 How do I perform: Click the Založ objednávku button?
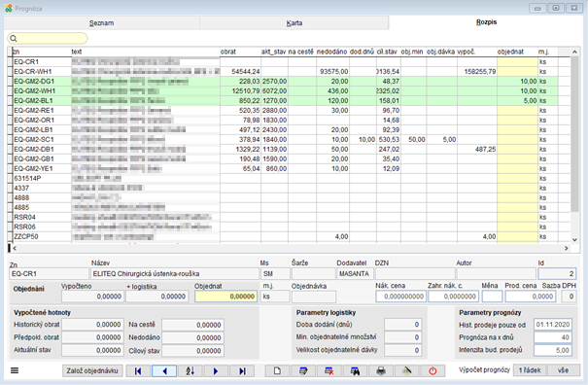coord(92,370)
